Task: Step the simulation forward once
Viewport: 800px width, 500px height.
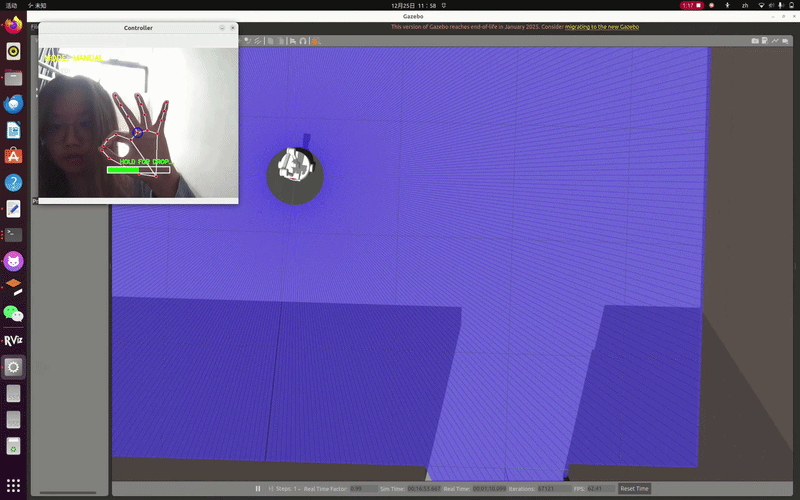Action: (270, 488)
